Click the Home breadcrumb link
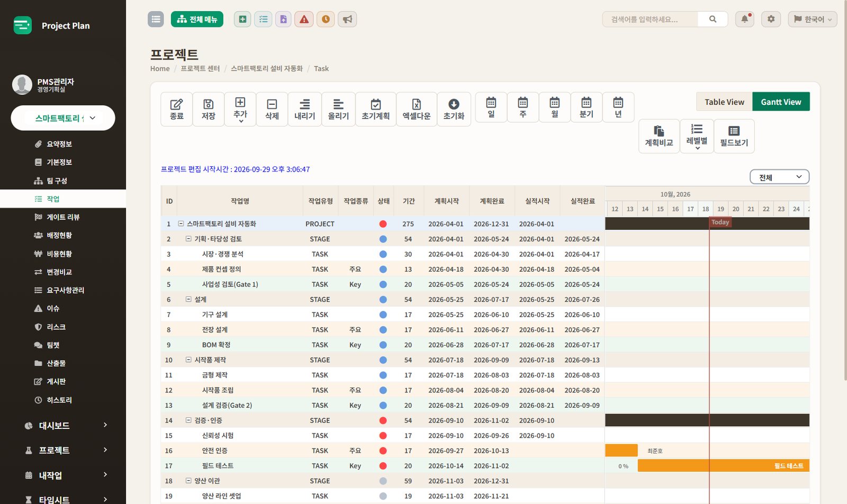This screenshot has width=847, height=504. point(160,68)
